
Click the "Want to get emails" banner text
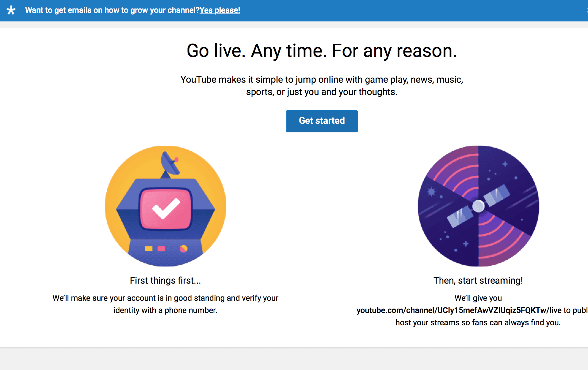click(112, 10)
